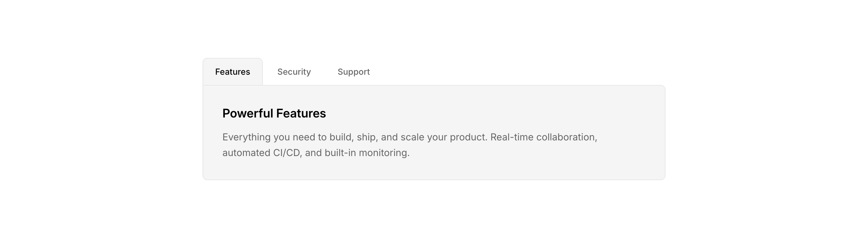868x238 pixels.
Task: Click the word "you" in the description
Action: coord(281,137)
